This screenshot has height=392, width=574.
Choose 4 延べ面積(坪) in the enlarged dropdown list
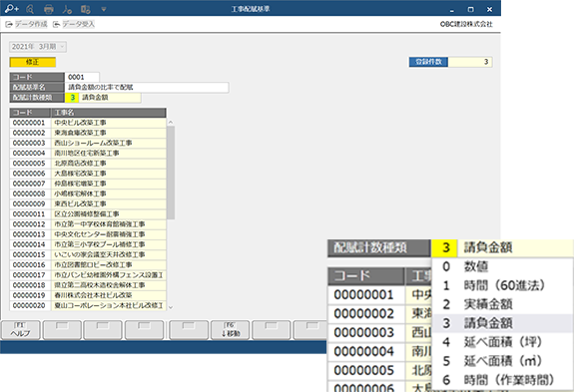502,342
